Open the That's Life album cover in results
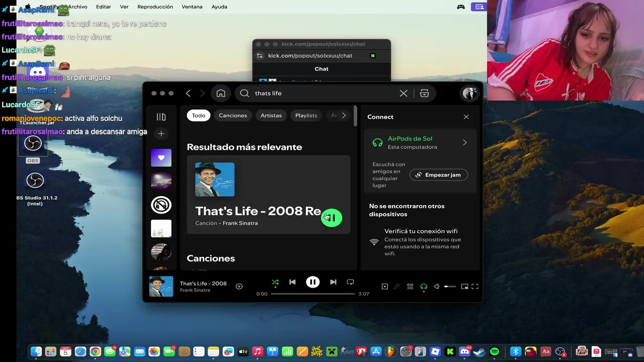This screenshot has width=644, height=362. [x=215, y=179]
